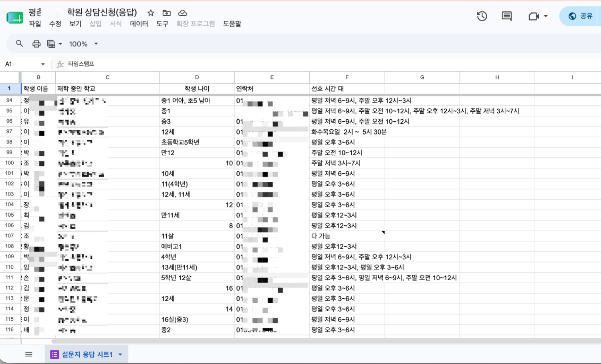Open the 수정 menu
This screenshot has width=601, height=364.
click(55, 24)
